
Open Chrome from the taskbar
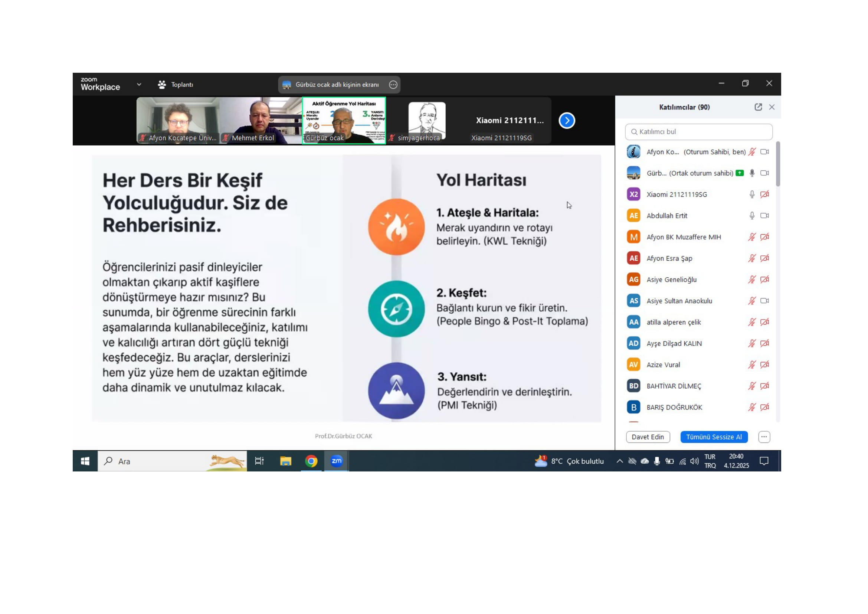(311, 461)
